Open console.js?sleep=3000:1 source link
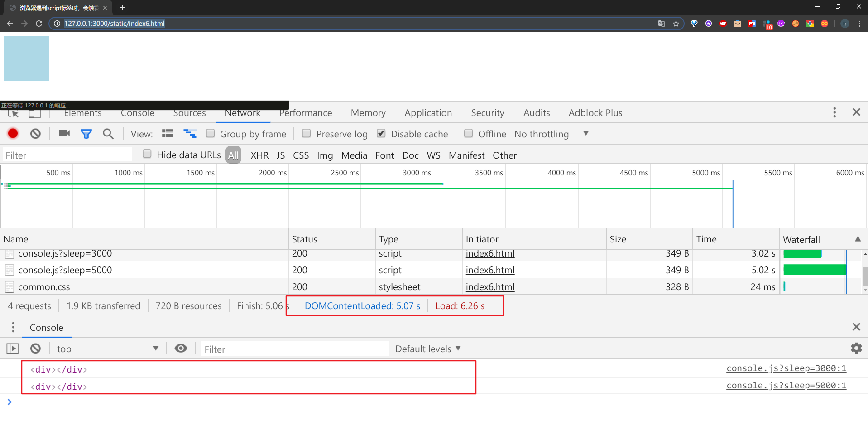Screen dimensions: 868x431 (x=786, y=368)
